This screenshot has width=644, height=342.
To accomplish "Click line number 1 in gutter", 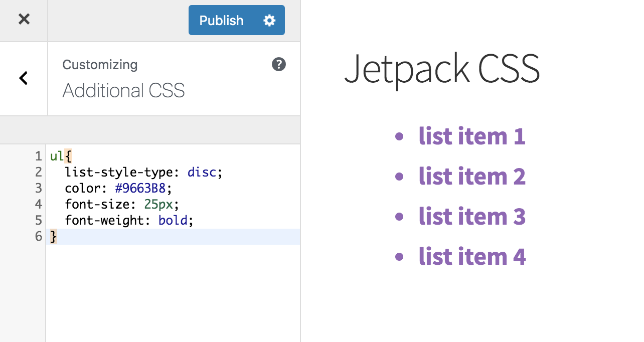I will pyautogui.click(x=39, y=156).
